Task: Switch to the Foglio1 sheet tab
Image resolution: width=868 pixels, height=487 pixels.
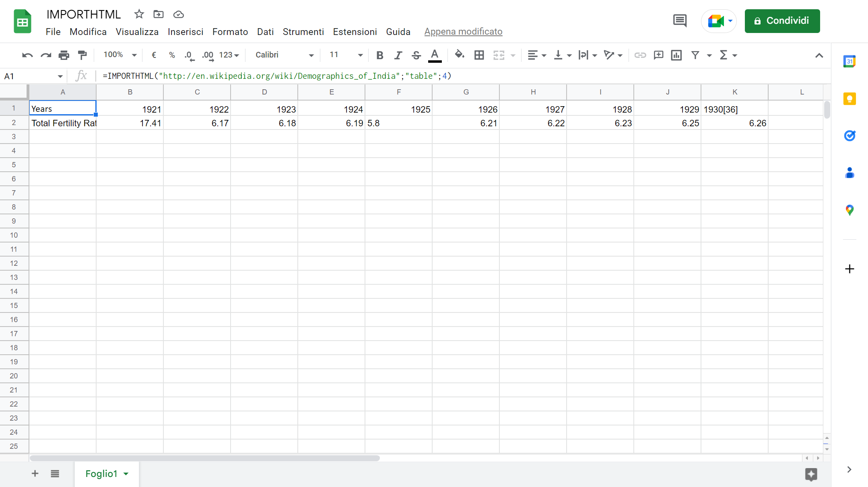Action: tap(101, 474)
